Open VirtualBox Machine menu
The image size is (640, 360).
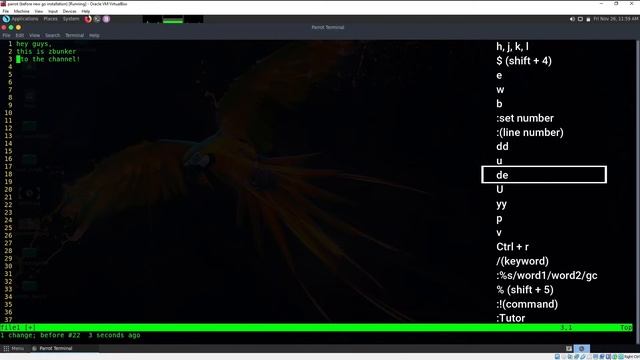22,11
